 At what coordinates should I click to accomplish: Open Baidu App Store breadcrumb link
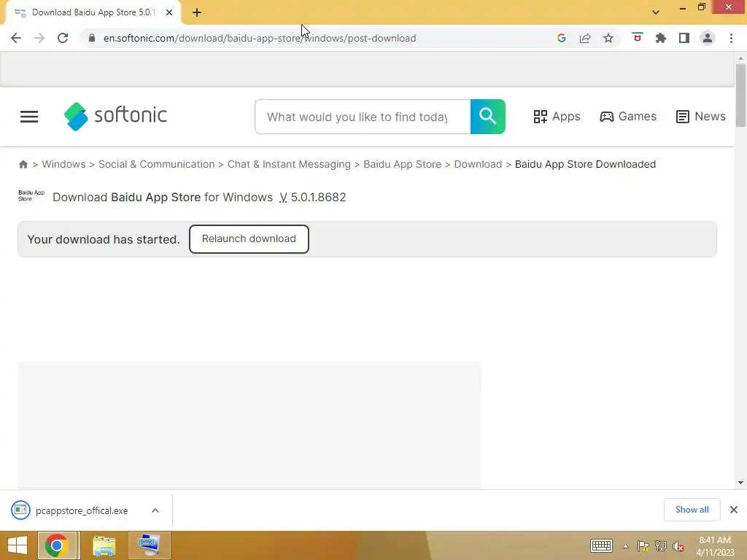[x=402, y=164]
